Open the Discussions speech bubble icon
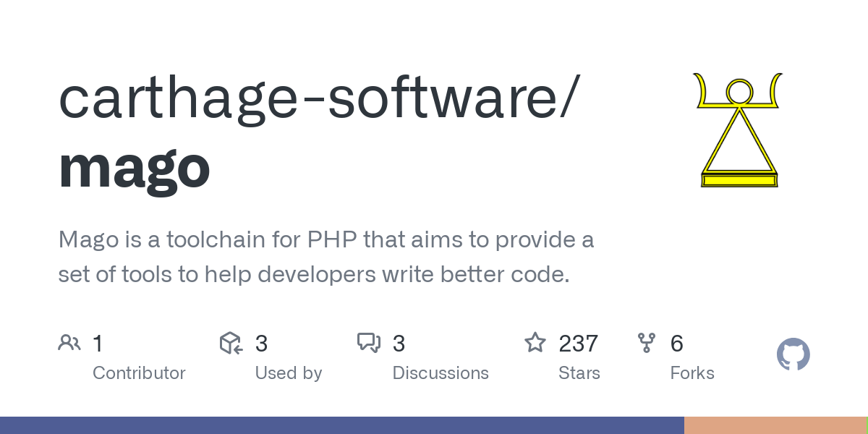Screen dimensions: 868x434 [x=369, y=343]
